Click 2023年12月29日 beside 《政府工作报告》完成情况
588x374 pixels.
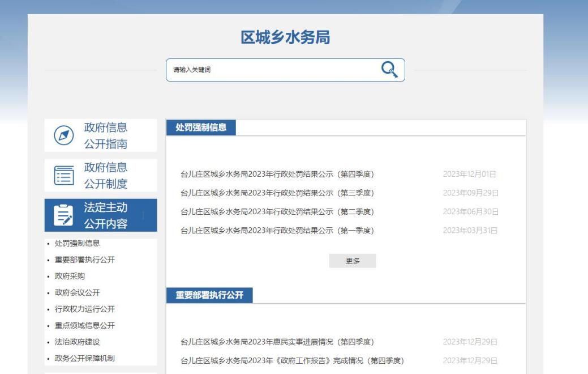tap(470, 361)
